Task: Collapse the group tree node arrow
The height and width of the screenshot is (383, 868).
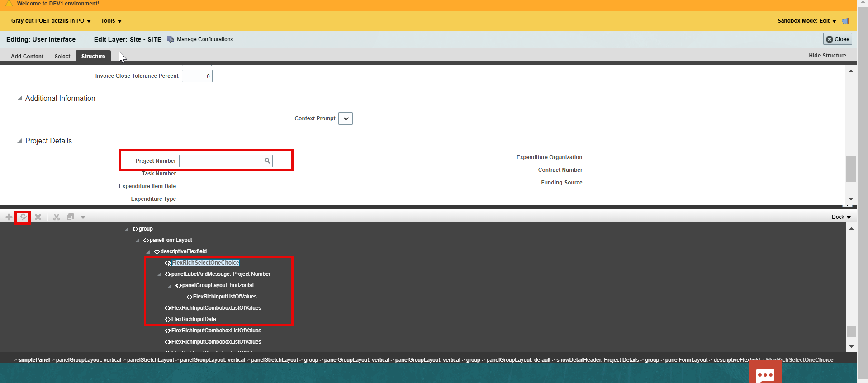Action: coord(126,229)
